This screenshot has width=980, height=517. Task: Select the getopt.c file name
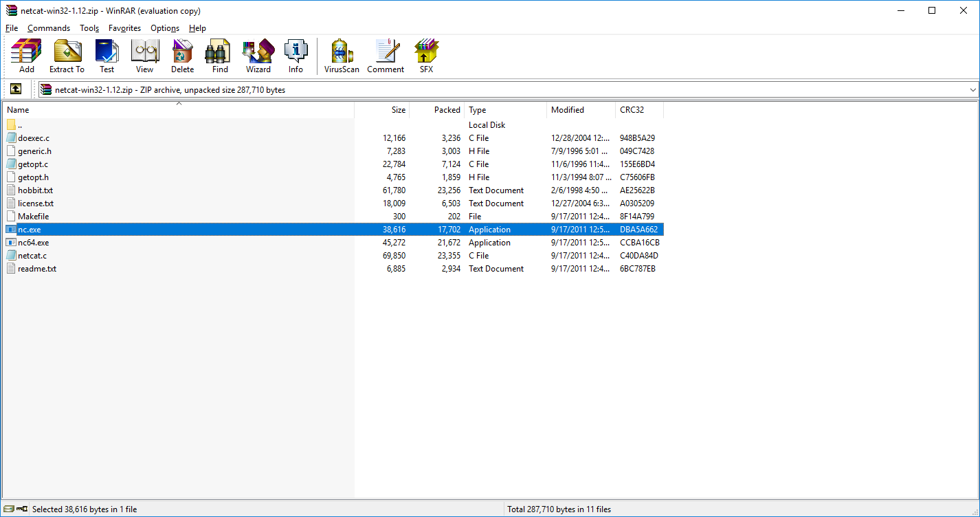click(x=33, y=164)
